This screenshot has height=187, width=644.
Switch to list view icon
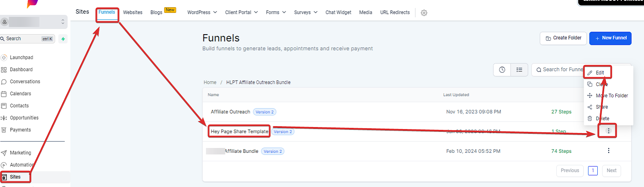(519, 70)
